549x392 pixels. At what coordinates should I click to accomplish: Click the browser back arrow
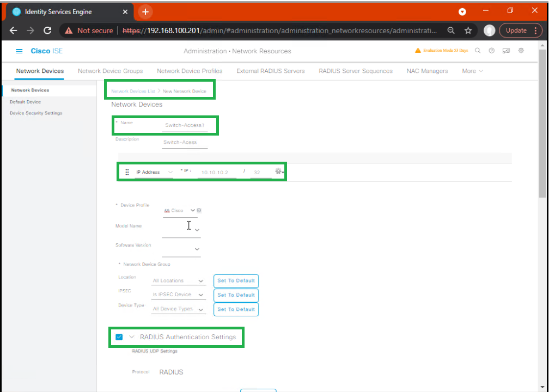click(x=13, y=30)
